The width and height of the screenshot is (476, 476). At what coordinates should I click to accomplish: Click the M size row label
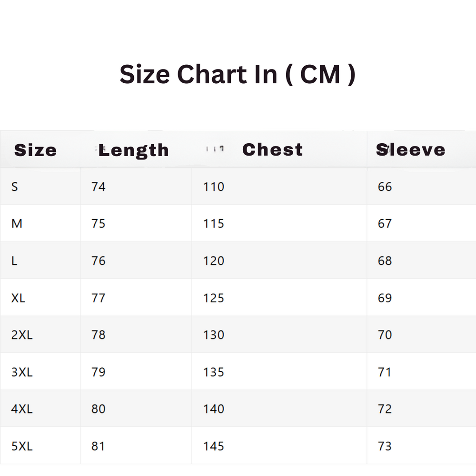point(17,224)
